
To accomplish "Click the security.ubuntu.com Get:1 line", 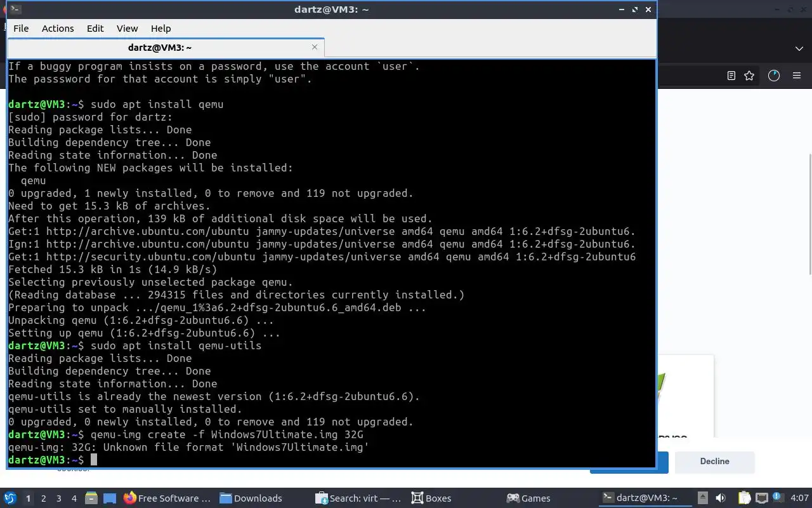I will [x=322, y=257].
